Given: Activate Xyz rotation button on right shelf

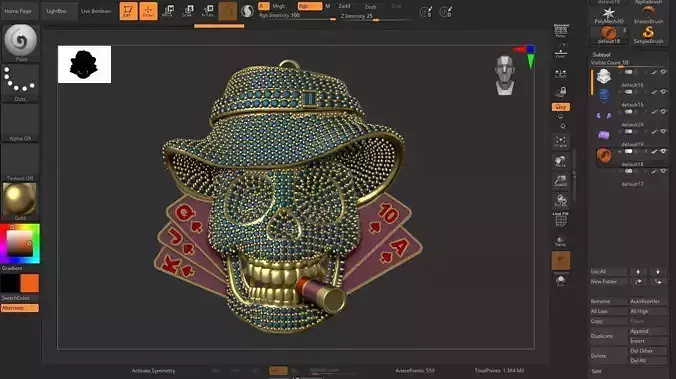Looking at the screenshot, I should 560,107.
